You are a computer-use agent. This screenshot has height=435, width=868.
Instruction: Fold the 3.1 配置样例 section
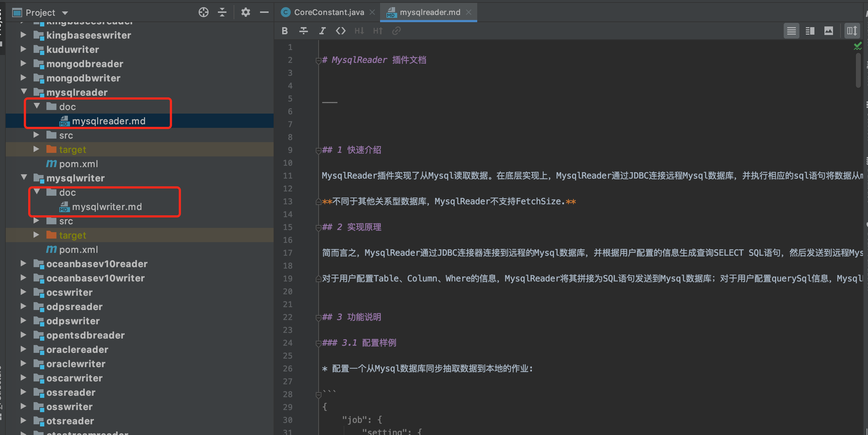click(x=318, y=344)
